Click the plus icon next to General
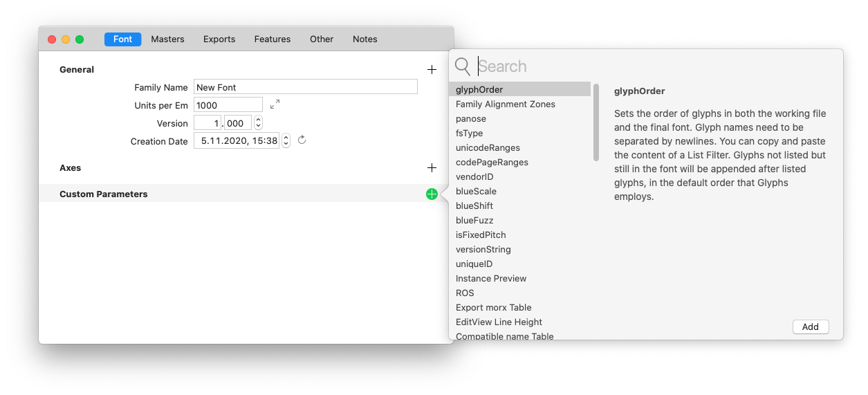The height and width of the screenshot is (395, 868). (x=432, y=70)
